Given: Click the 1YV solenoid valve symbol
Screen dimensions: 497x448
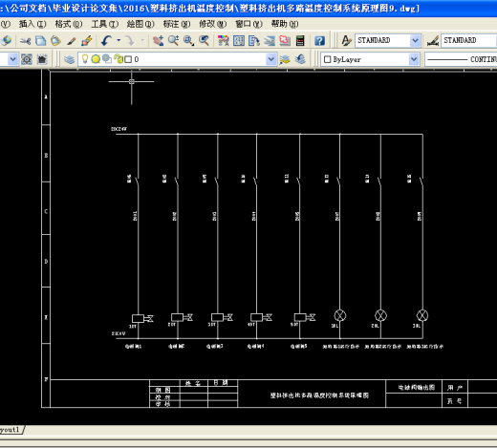Looking at the screenshot, I should point(142,318).
